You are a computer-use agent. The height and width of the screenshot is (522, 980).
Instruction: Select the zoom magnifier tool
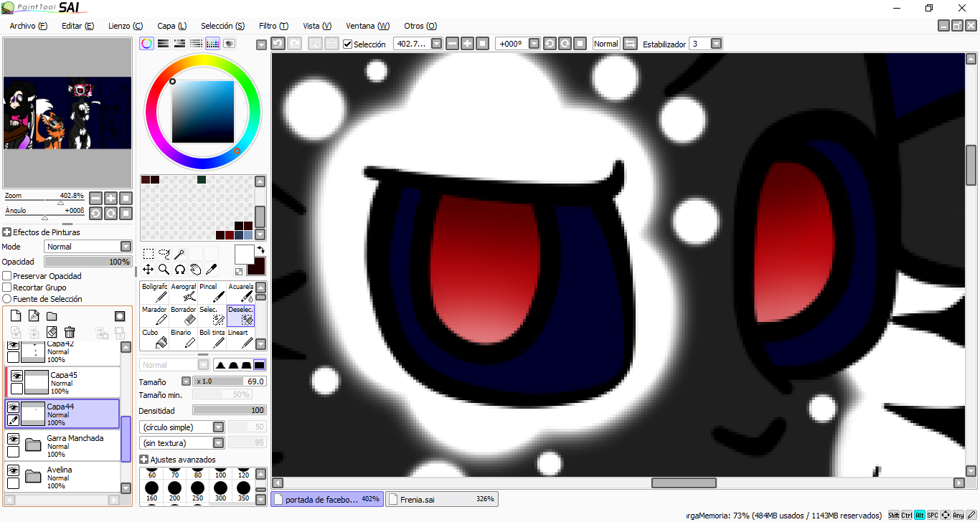click(164, 270)
